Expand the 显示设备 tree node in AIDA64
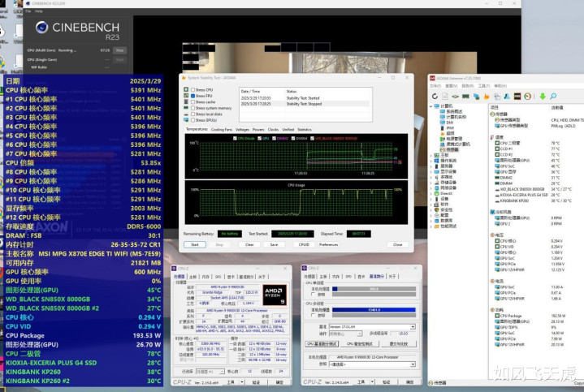The image size is (584, 392). point(431,171)
